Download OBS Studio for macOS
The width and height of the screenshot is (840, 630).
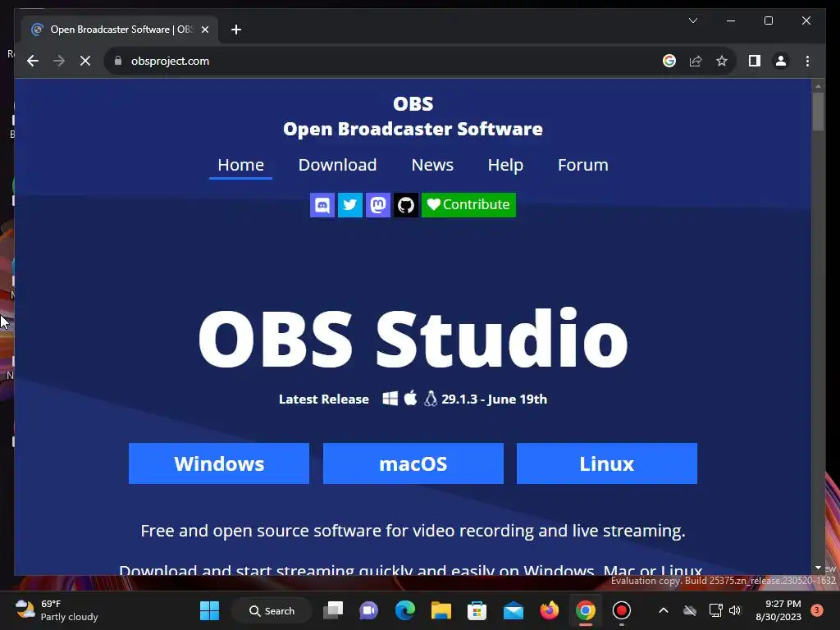[413, 463]
